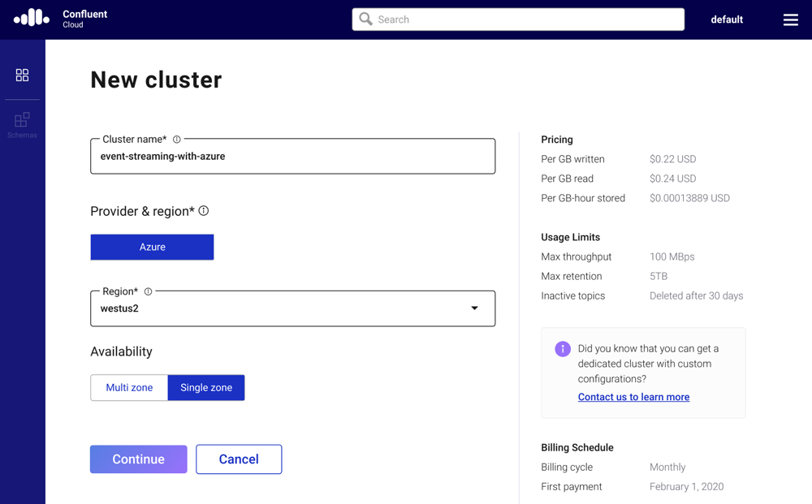Click the Inactive topics label

click(x=572, y=296)
